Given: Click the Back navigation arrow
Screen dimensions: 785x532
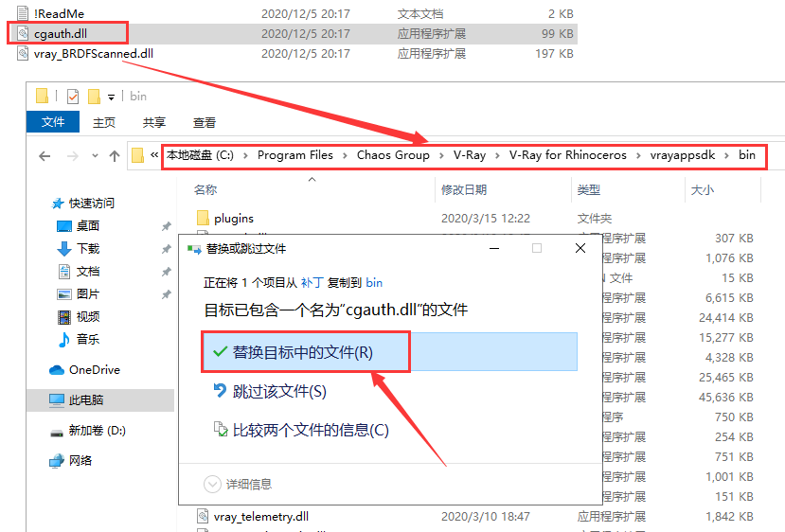Looking at the screenshot, I should point(45,156).
